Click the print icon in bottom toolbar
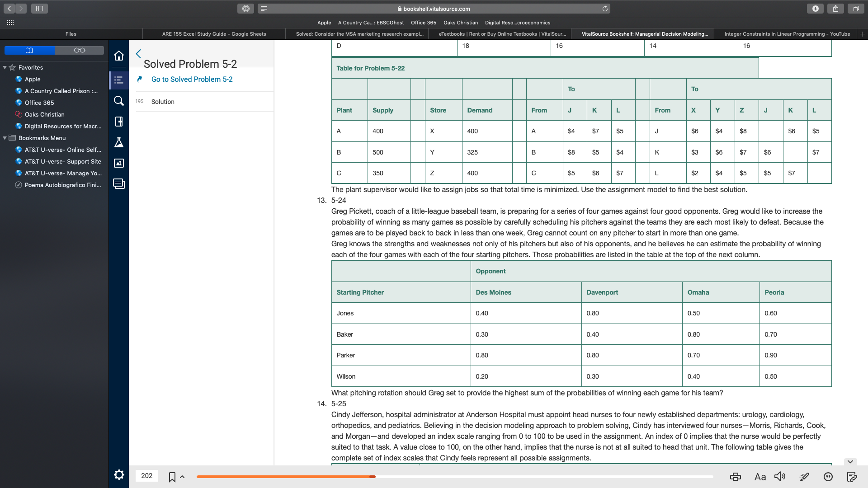 coord(735,475)
